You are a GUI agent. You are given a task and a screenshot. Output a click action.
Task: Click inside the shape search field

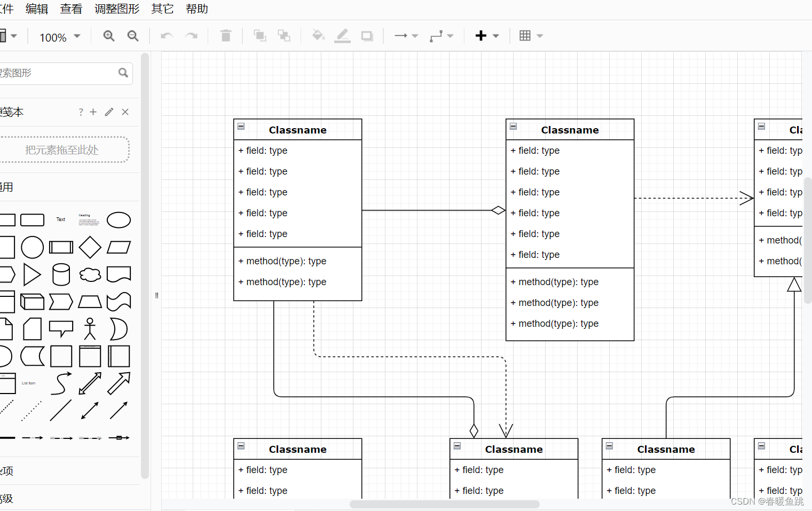(59, 73)
